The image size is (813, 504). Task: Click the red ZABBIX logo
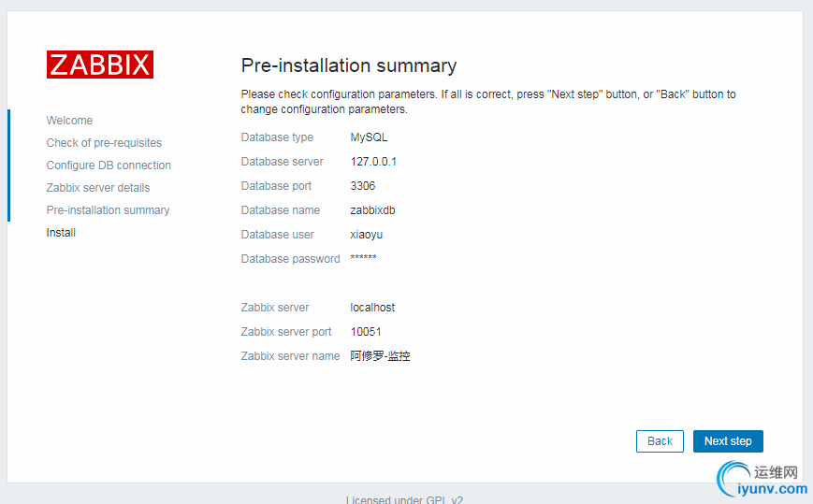100,65
